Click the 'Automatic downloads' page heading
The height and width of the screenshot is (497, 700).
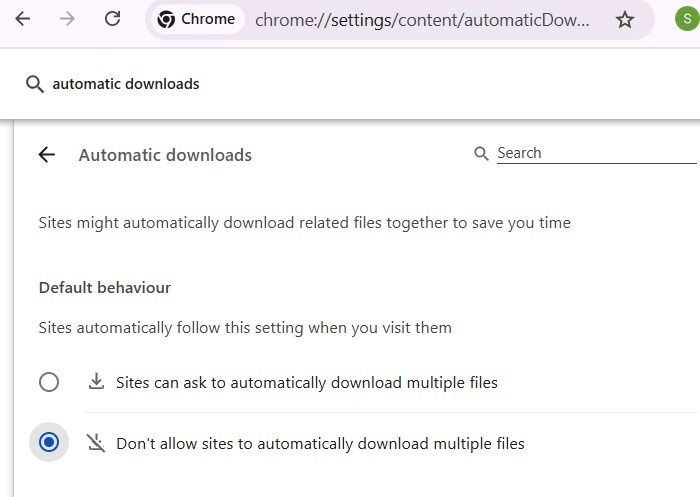(165, 155)
